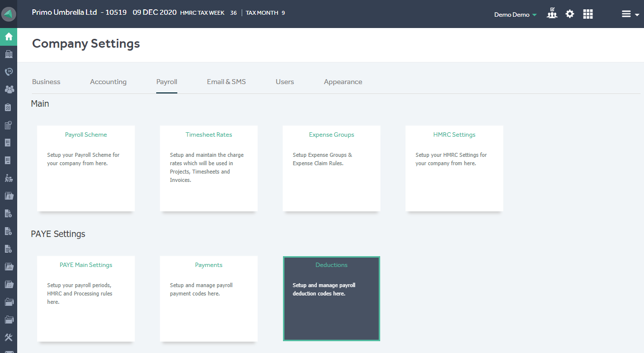Click the 'Main' section heading
Screen dimensions: 644x353
coord(40,104)
